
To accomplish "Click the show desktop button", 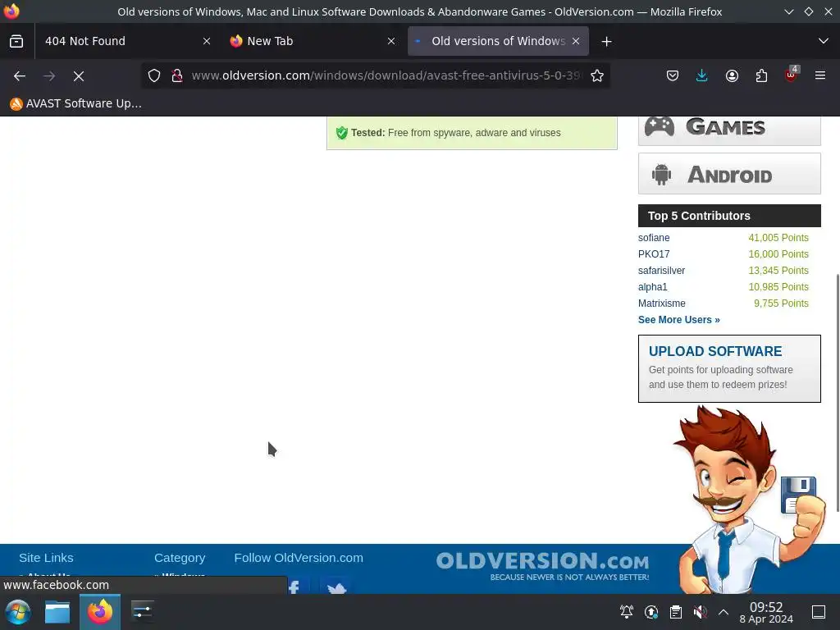I will pos(819,612).
